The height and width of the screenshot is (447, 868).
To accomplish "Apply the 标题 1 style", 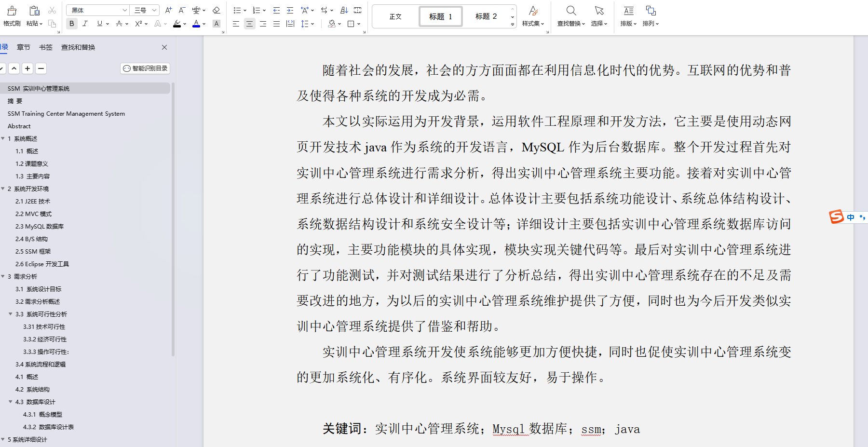I will tap(441, 16).
